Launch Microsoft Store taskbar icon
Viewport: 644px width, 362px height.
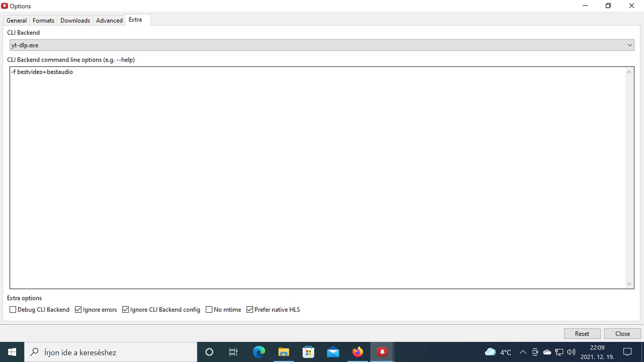[x=308, y=352]
